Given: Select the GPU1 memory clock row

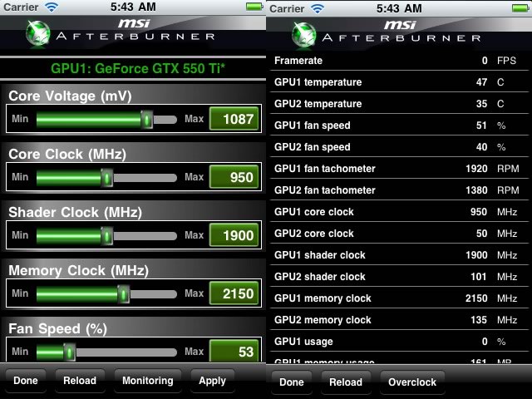Looking at the screenshot, I should pyautogui.click(x=399, y=298).
